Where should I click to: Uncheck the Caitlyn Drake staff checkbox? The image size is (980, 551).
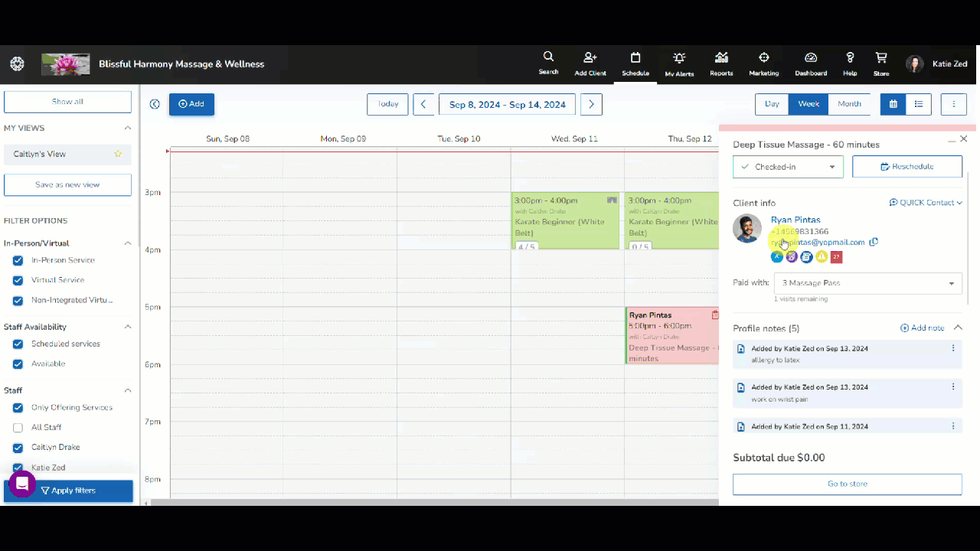18,448
